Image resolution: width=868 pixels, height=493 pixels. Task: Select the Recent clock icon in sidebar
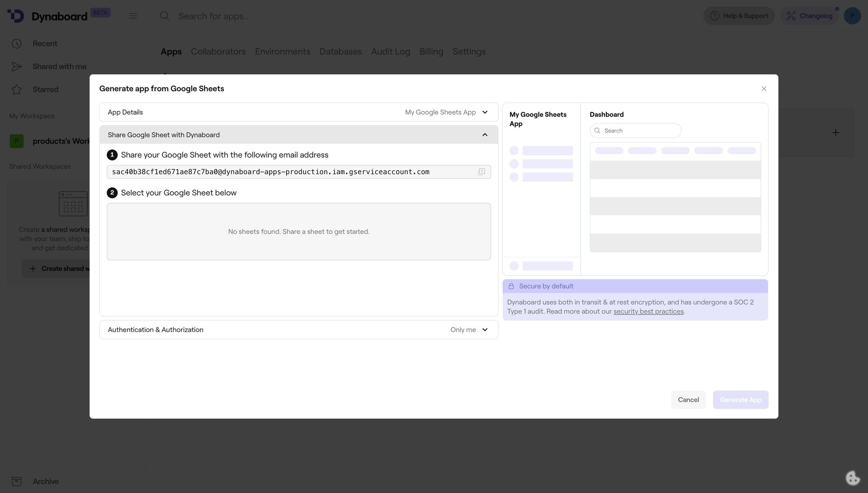point(17,43)
